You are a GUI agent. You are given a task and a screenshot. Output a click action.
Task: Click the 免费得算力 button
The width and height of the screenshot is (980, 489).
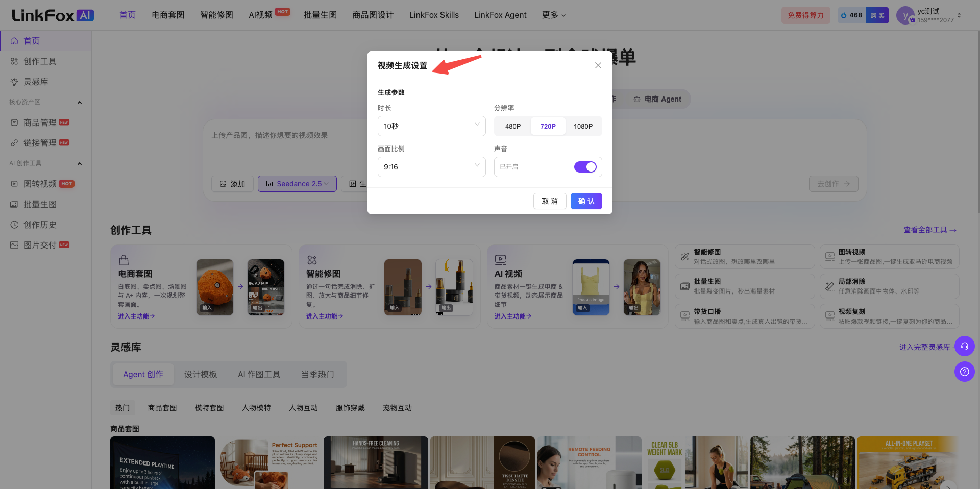(805, 15)
